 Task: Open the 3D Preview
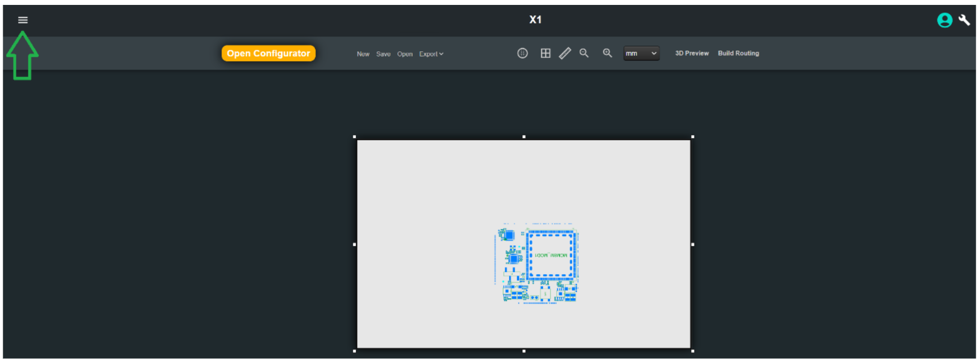[692, 54]
